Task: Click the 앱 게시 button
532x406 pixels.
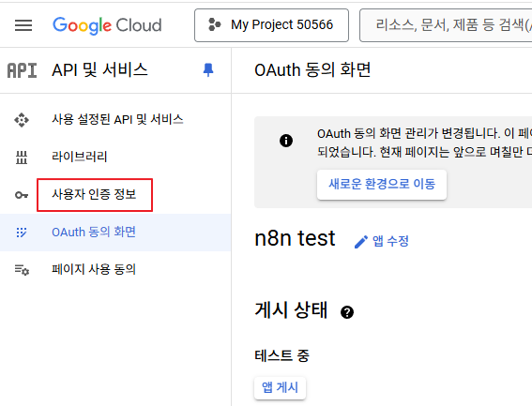Action: [x=280, y=387]
